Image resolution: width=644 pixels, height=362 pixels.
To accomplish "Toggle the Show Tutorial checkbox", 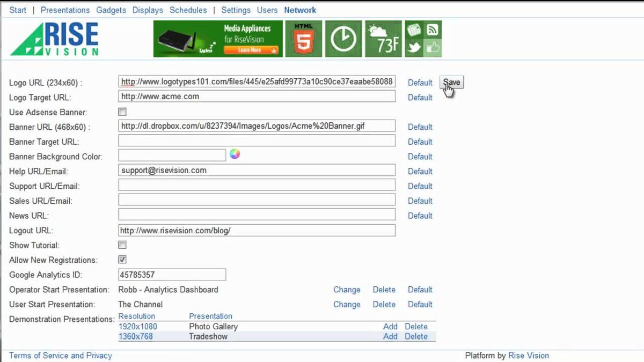I will point(122,245).
